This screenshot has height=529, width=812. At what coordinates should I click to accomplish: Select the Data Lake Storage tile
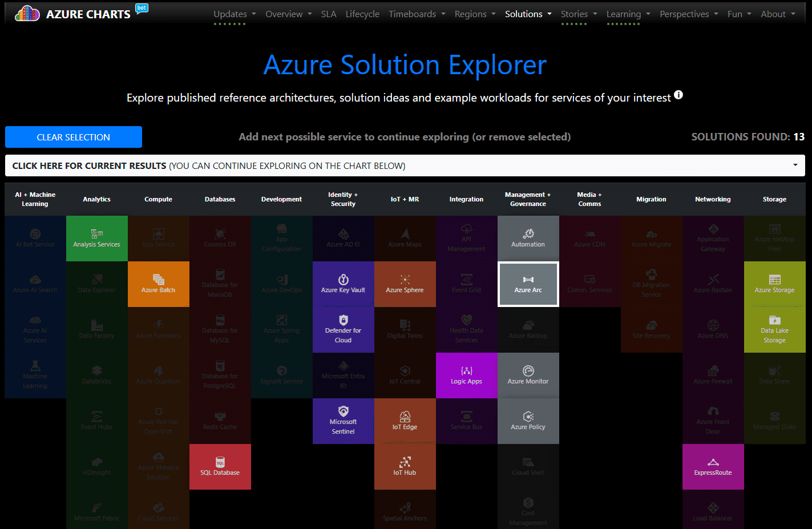coord(774,330)
